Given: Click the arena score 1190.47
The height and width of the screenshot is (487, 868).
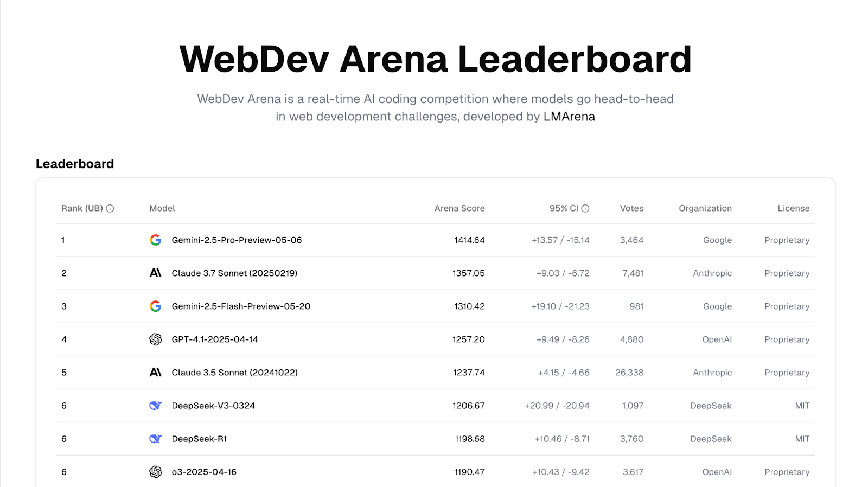Looking at the screenshot, I should pos(470,472).
